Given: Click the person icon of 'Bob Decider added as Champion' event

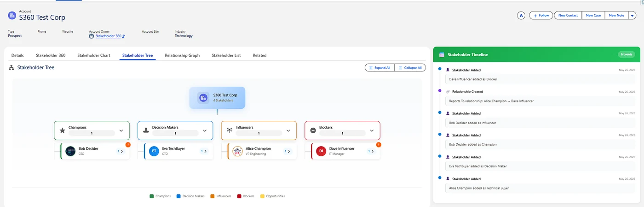Looking at the screenshot, I should coord(448,135).
